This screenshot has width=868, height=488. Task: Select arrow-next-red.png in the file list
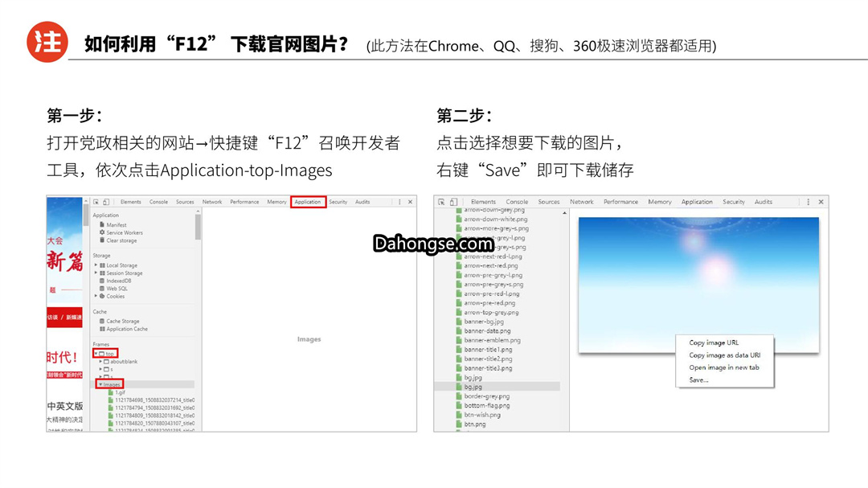point(491,266)
